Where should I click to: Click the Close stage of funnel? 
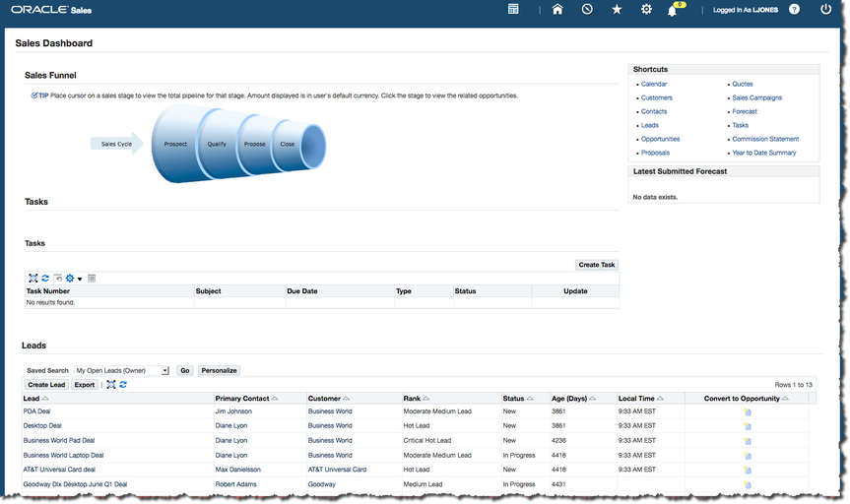pyautogui.click(x=288, y=144)
